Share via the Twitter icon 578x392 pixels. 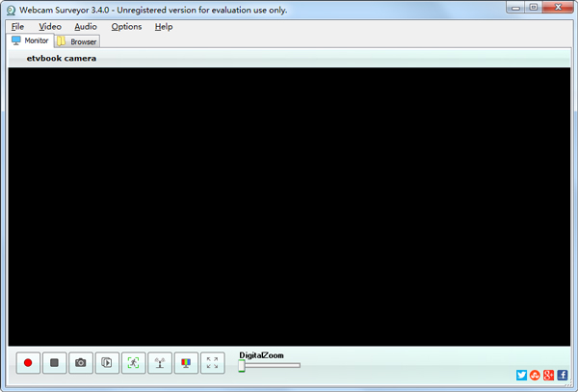click(521, 375)
